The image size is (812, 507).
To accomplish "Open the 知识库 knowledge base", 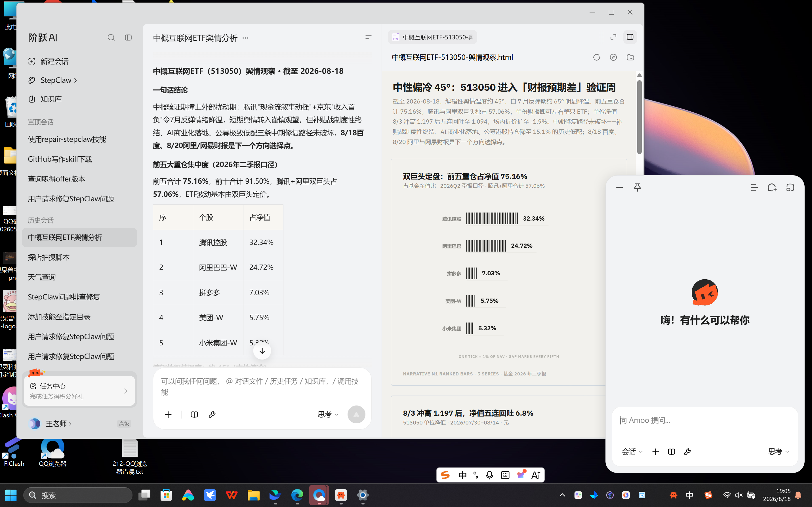I will (x=45, y=99).
